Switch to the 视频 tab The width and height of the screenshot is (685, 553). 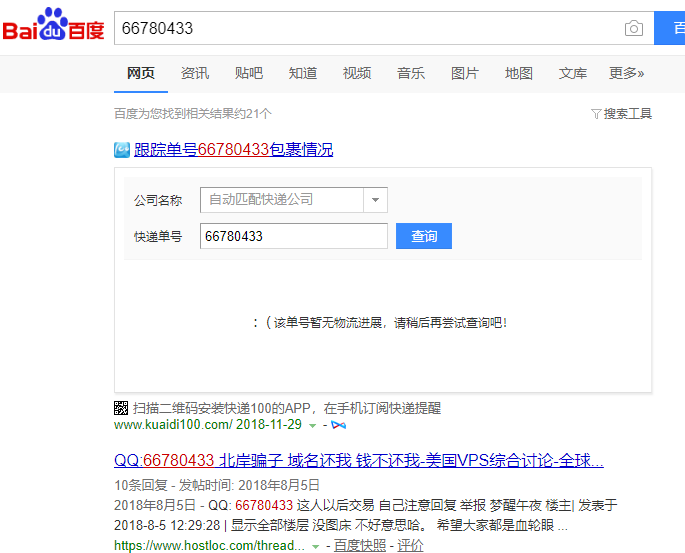pyautogui.click(x=357, y=73)
